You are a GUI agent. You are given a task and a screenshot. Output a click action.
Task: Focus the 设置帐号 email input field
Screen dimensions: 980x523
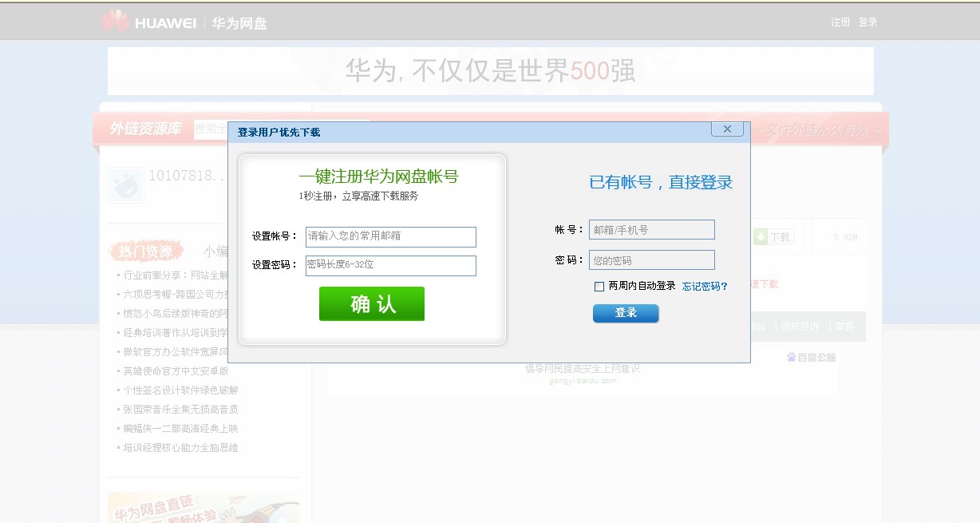pyautogui.click(x=391, y=236)
